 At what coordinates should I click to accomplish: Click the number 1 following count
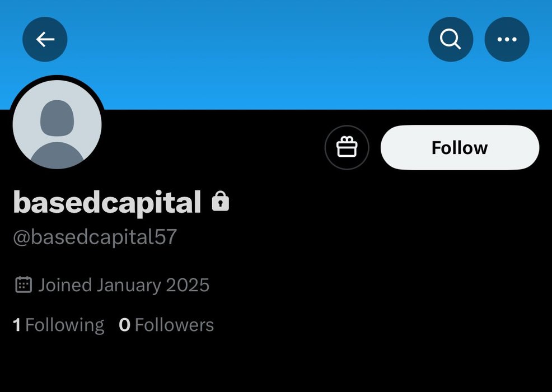(17, 325)
